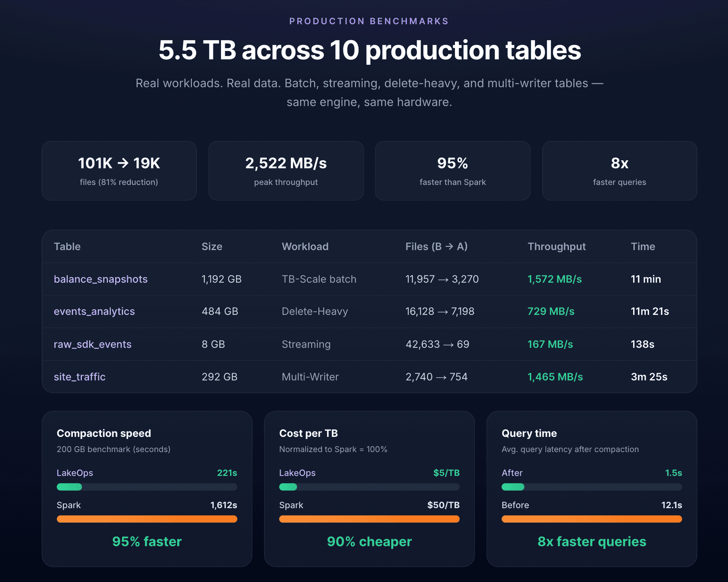Click the '11m 21s' time cell
728x582 pixels.
click(650, 311)
